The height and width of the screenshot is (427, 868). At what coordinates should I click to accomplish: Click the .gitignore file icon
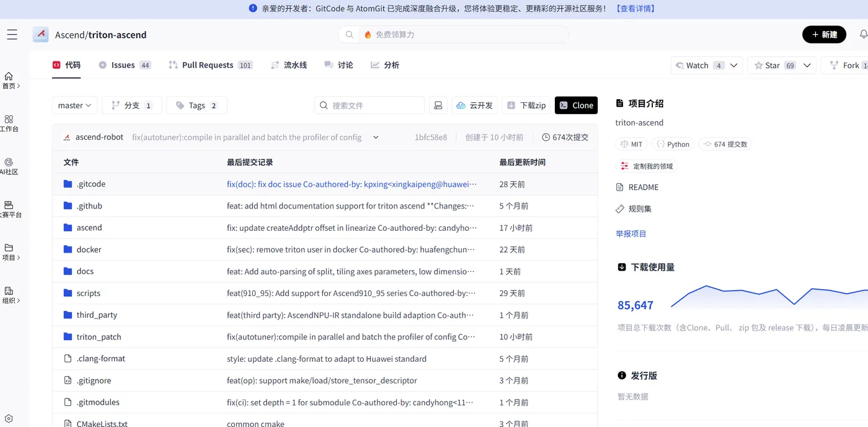pos(68,380)
